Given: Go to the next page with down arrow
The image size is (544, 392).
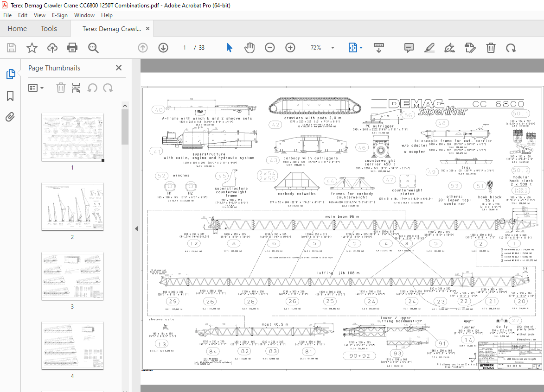Looking at the screenshot, I should click(163, 47).
